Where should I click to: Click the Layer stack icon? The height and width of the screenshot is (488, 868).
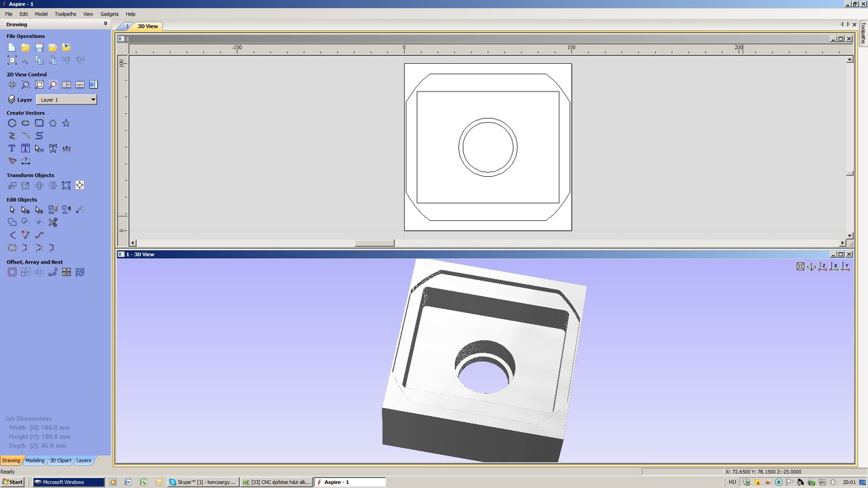click(x=12, y=100)
